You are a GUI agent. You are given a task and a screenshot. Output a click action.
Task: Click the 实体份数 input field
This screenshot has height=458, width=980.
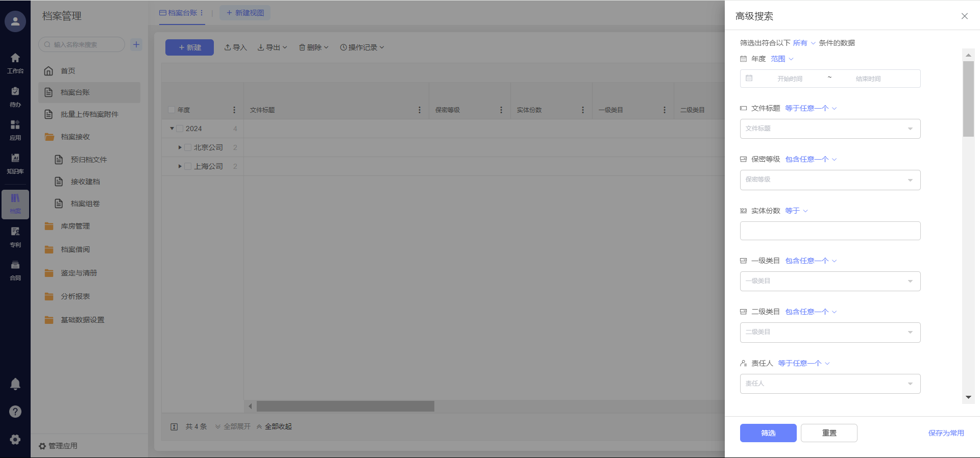(x=830, y=231)
